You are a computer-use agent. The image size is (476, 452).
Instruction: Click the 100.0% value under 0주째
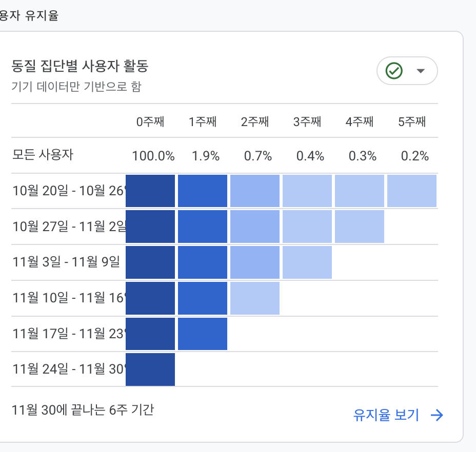pyautogui.click(x=153, y=156)
